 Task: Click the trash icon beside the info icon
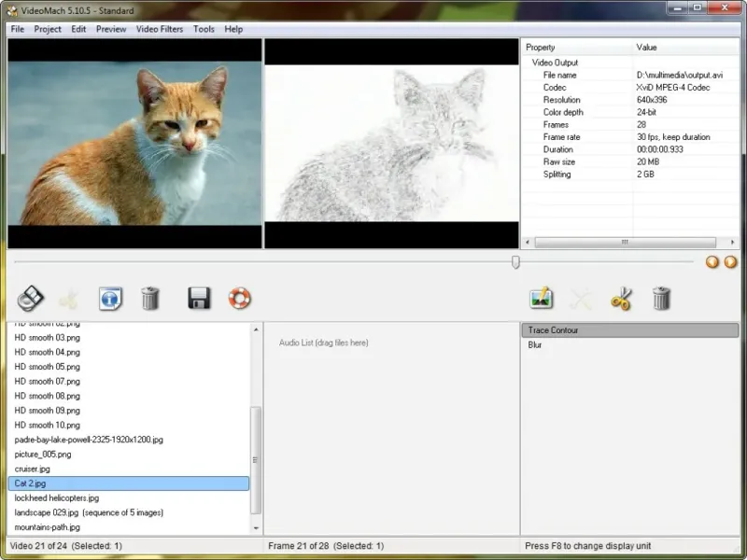pos(150,299)
